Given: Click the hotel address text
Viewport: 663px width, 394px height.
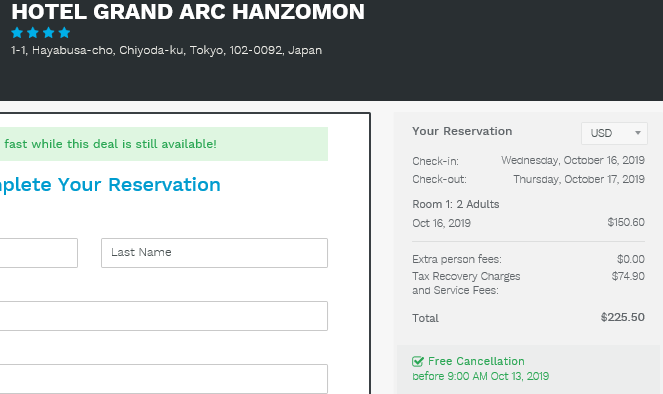Looking at the screenshot, I should [x=167, y=50].
